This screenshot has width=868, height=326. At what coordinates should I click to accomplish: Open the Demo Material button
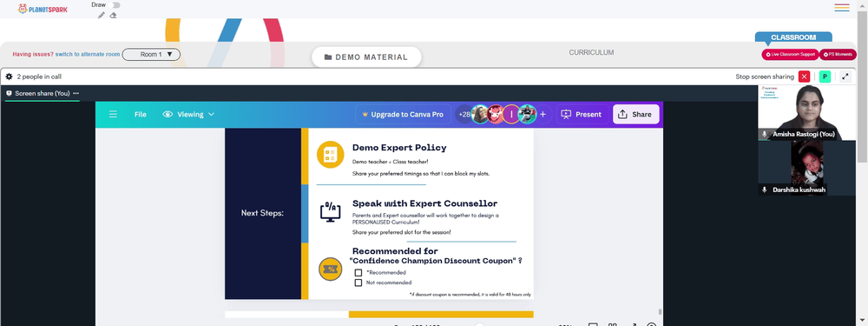[x=366, y=57]
